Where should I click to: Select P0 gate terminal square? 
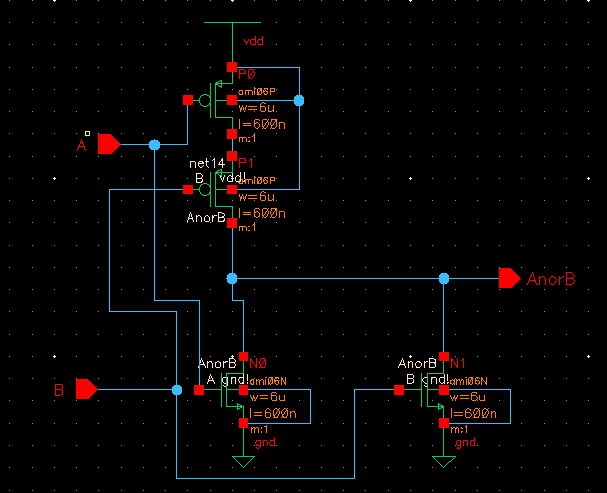[x=188, y=100]
